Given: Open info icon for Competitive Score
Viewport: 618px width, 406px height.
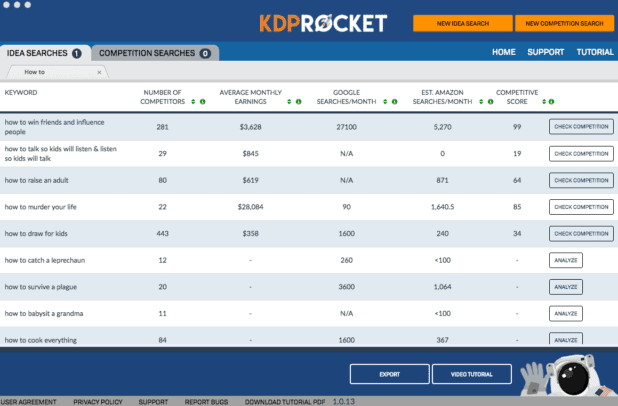Looking at the screenshot, I should (x=551, y=102).
